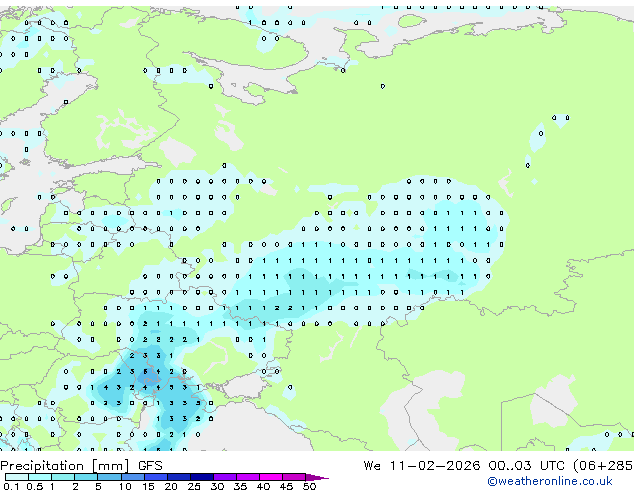Click the legend value '10'

pos(125,486)
